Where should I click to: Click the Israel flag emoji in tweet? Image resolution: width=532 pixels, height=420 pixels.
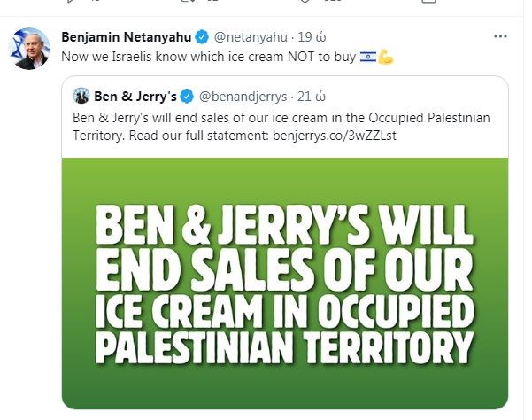tap(367, 57)
